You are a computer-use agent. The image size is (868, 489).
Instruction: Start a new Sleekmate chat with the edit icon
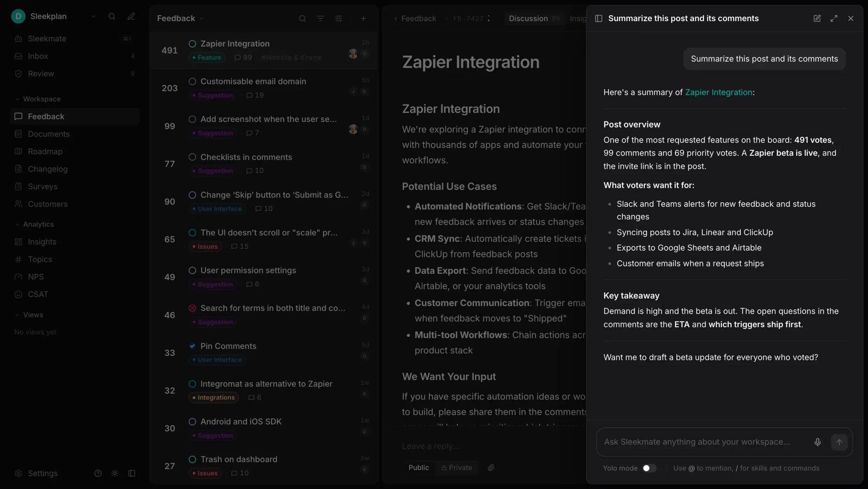coord(817,18)
